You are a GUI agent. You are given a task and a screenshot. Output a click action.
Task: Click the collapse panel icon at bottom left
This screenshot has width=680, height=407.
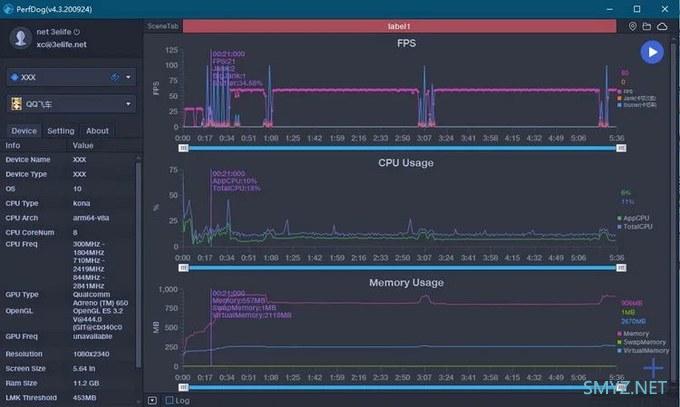tap(152, 400)
